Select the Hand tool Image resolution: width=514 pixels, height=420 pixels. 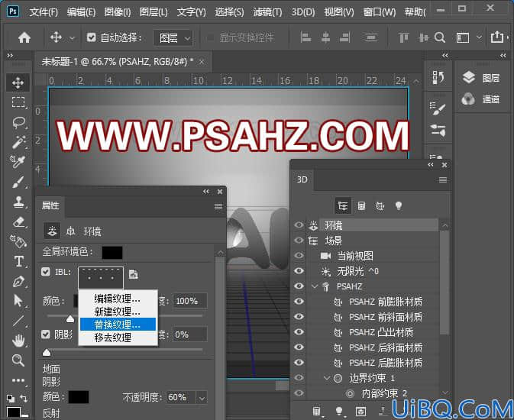click(x=18, y=341)
